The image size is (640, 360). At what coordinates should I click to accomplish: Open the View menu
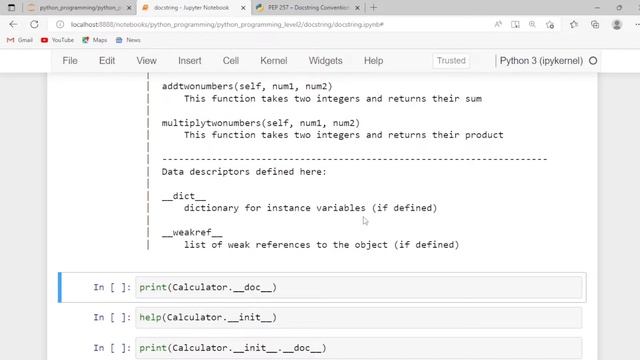(x=146, y=61)
